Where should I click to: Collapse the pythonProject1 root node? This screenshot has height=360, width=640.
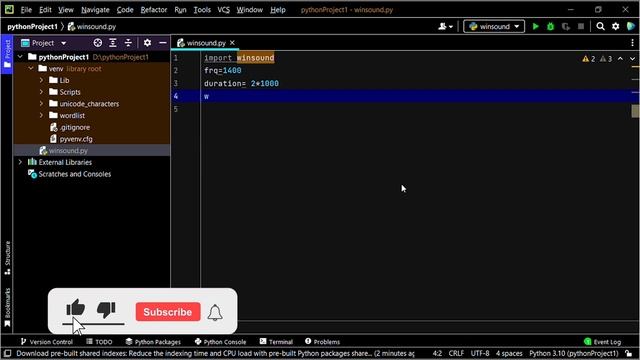(20, 57)
